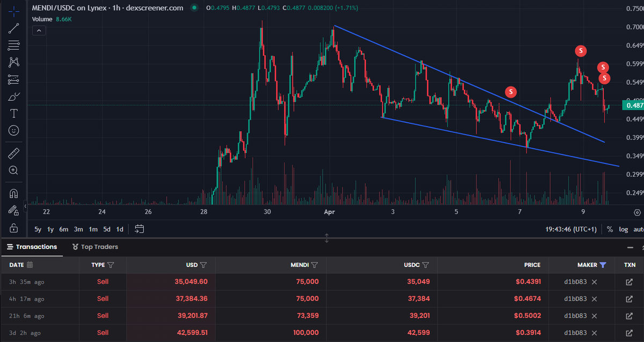Activate the zoom in tool

14,170
